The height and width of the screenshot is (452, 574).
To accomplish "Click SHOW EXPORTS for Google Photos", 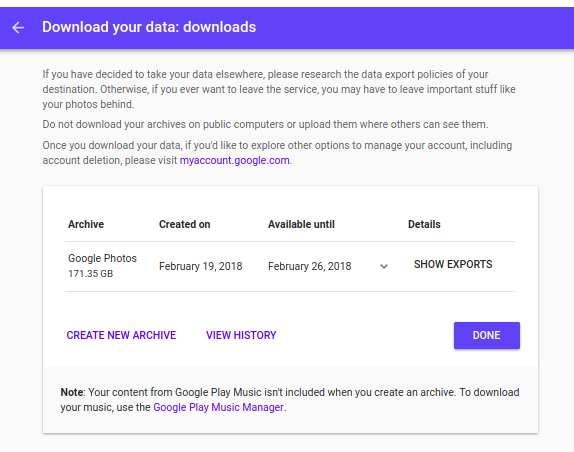I will (453, 264).
